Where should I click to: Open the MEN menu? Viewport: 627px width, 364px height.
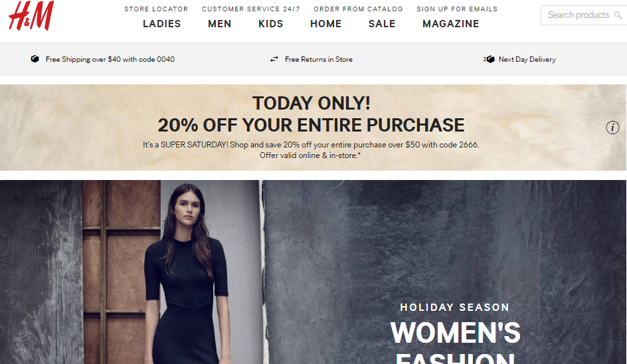(x=220, y=24)
